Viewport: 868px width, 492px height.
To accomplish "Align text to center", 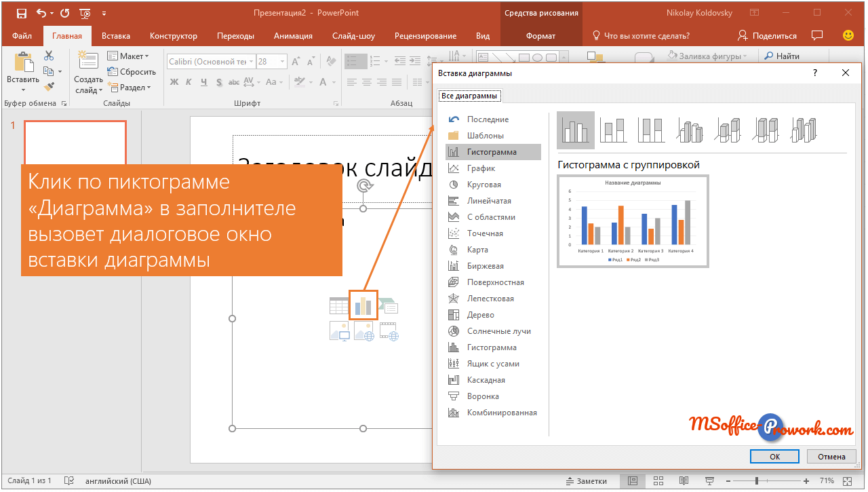I will 366,82.
